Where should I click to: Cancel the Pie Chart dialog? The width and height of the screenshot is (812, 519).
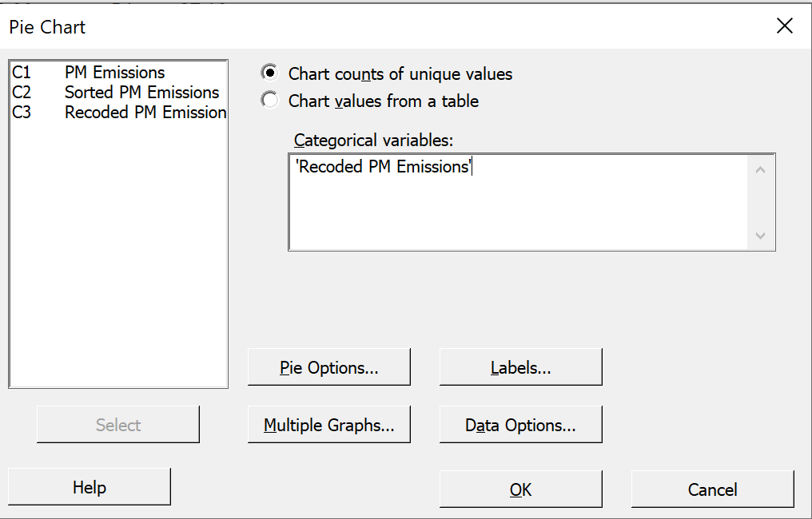712,489
